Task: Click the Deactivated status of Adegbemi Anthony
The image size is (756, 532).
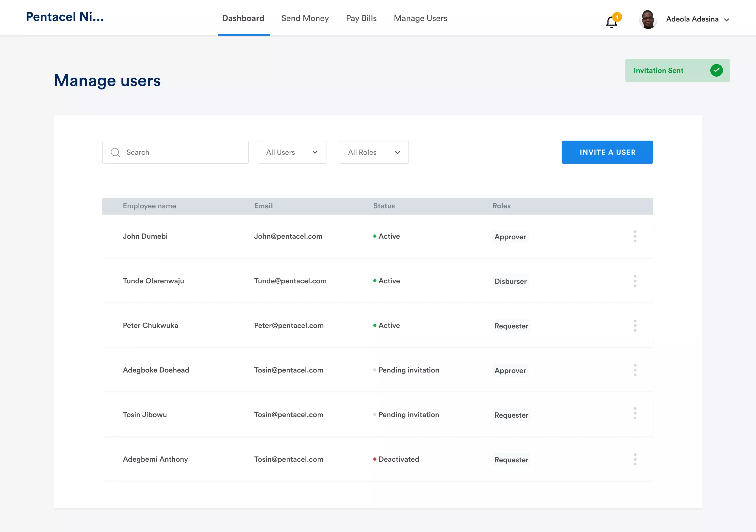Action: [x=396, y=459]
